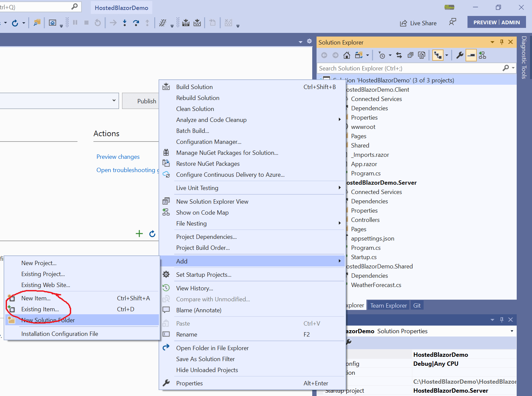Open Solution Explorer window options dropdown
This screenshot has height=396, width=532.
click(x=492, y=42)
